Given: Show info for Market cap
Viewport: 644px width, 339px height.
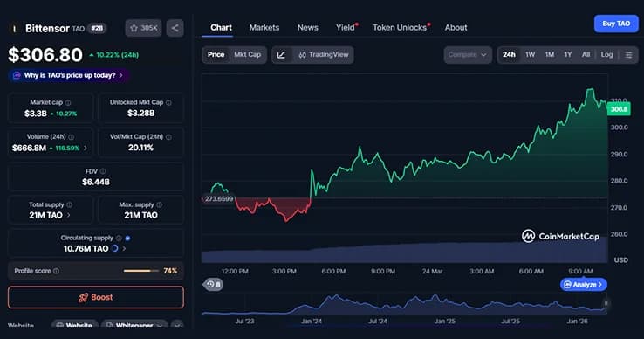Looking at the screenshot, I should point(68,102).
